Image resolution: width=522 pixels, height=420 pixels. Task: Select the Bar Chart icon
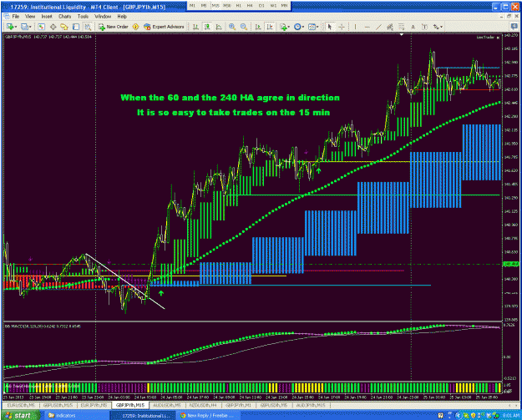point(195,27)
